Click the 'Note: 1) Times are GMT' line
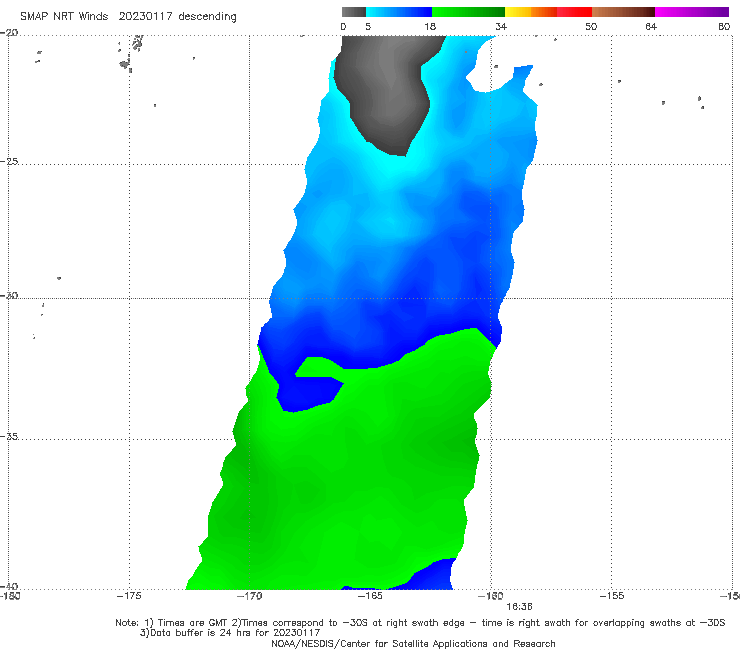740x650 pixels. pos(420,623)
